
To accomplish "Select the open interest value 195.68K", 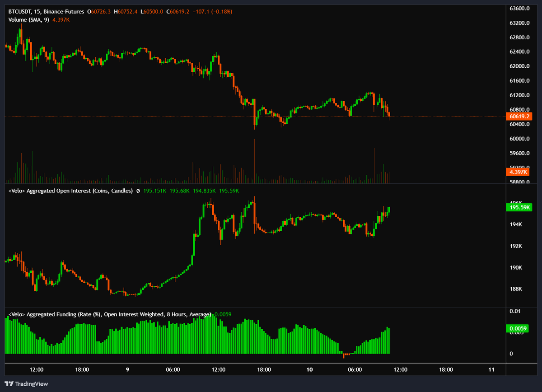I will (x=180, y=191).
